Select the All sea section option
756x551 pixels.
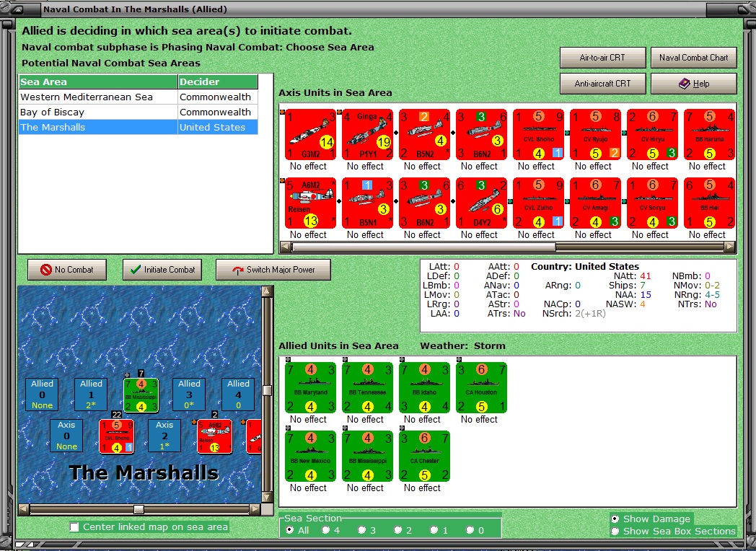coord(290,530)
